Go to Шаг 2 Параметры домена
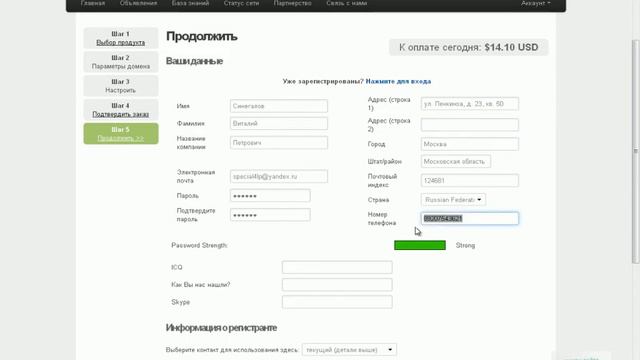Screen dimensions: 640x360 point(121,62)
